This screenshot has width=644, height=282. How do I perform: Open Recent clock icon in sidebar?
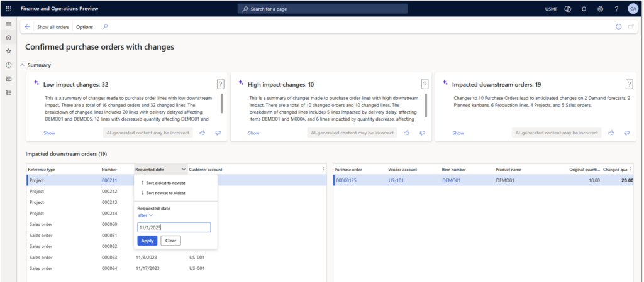(9, 65)
